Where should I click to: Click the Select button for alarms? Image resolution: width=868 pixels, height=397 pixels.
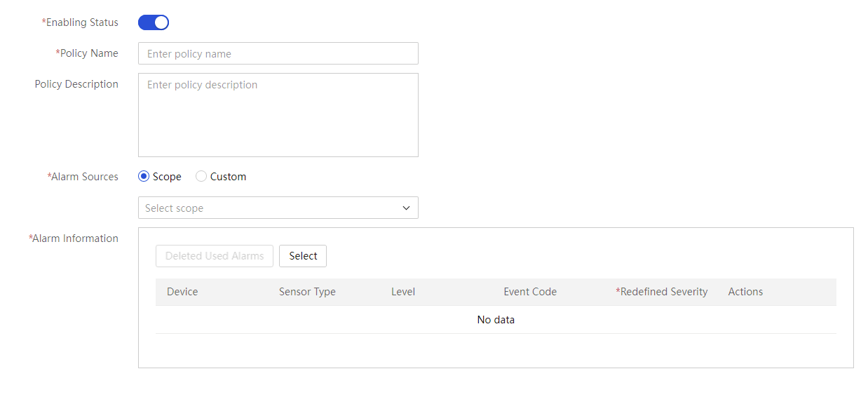click(303, 256)
